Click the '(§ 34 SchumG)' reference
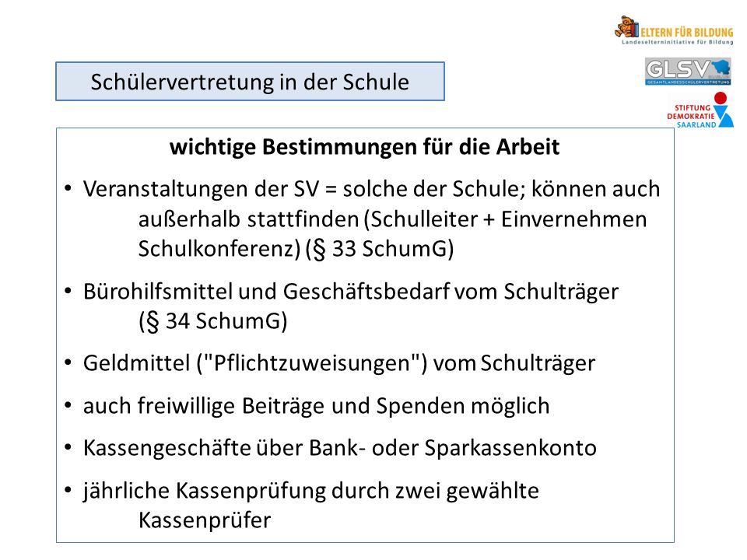This screenshot has width=747, height=560. [213, 321]
